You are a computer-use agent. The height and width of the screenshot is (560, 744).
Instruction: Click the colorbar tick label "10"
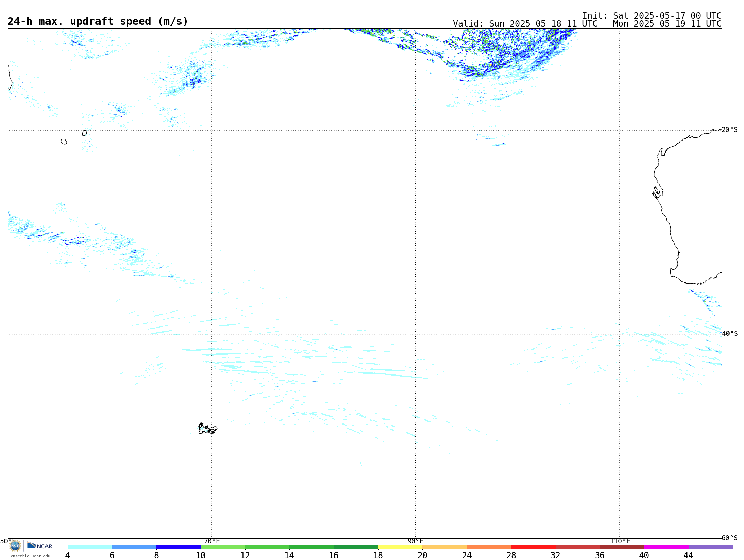(x=201, y=555)
